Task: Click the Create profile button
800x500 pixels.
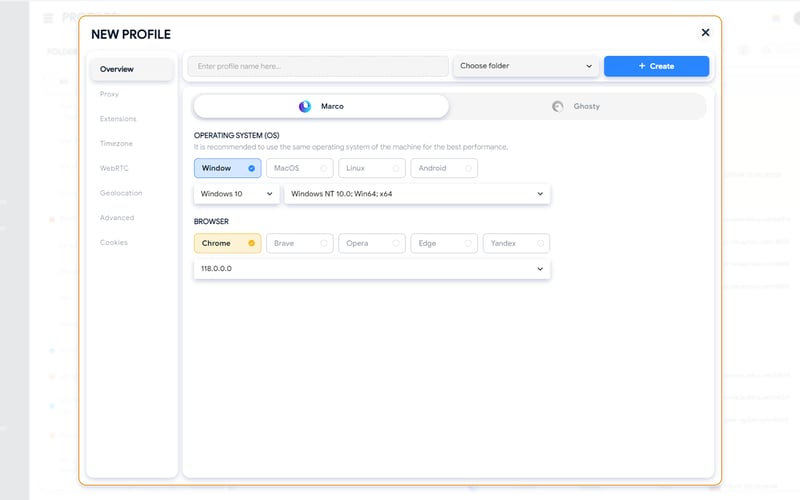Action: click(656, 66)
